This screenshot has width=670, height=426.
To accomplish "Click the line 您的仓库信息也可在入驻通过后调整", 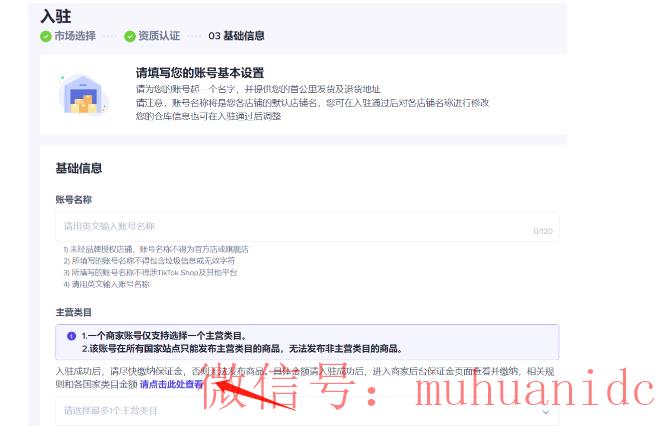I will tap(209, 116).
